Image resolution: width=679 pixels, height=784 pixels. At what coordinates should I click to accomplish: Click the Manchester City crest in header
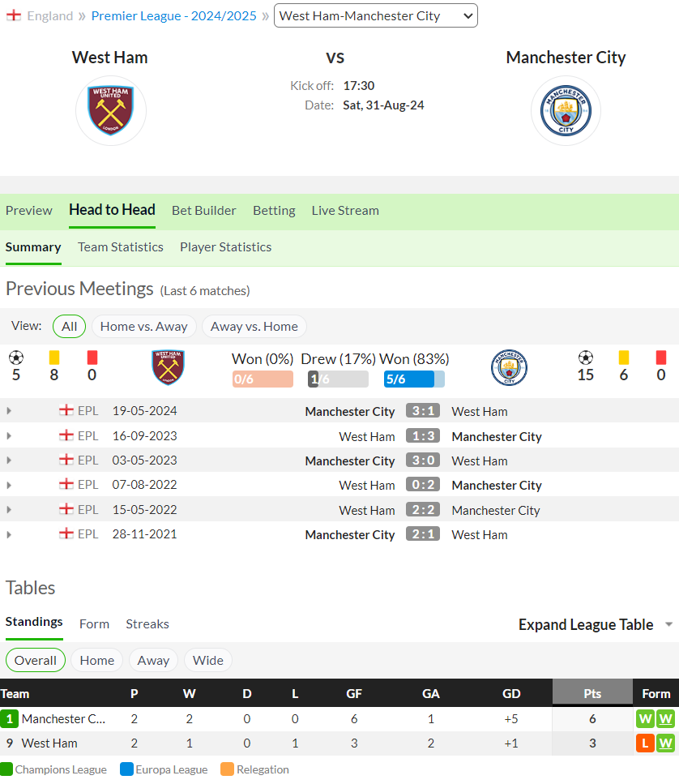click(566, 110)
